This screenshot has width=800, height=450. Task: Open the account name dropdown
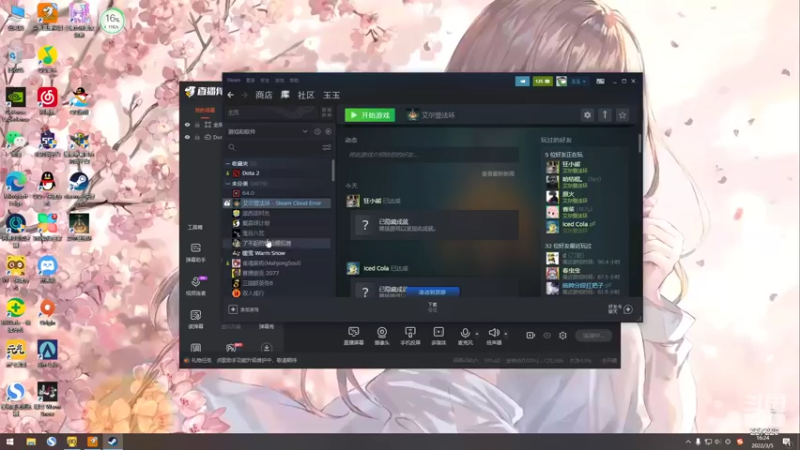click(579, 81)
